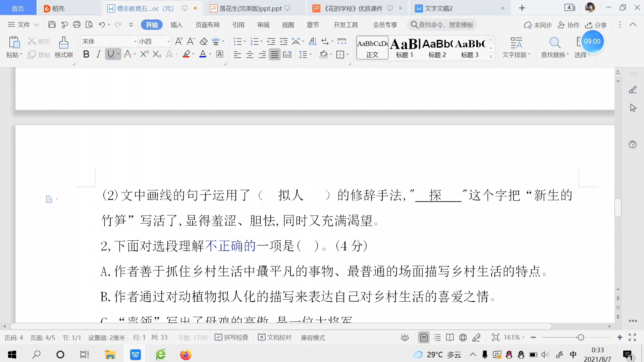Apply superscript formatting X²
Viewport: 644px width, 362px height.
[x=145, y=54]
